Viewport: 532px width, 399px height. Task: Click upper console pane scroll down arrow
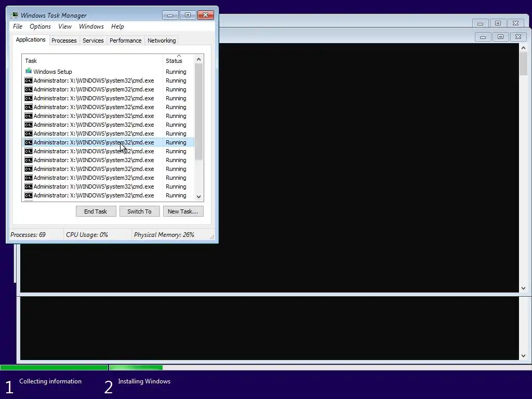coord(524,288)
